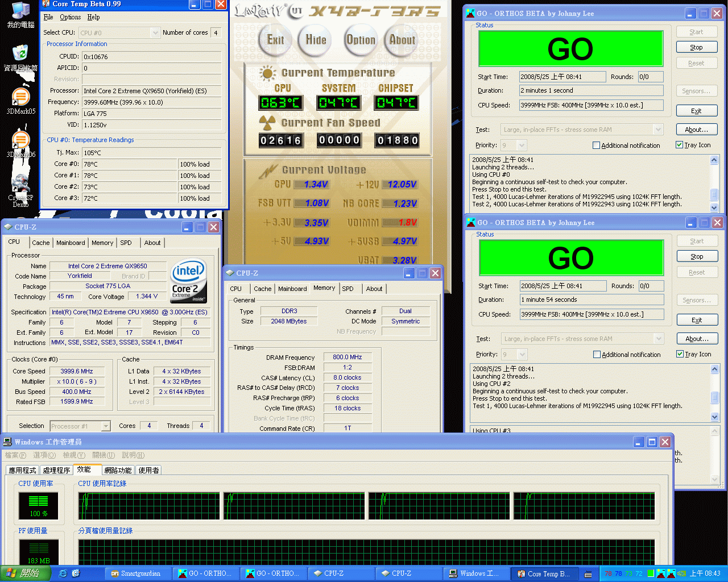Select the Processes tab in Task Manager
The height and width of the screenshot is (582, 728).
(56, 470)
